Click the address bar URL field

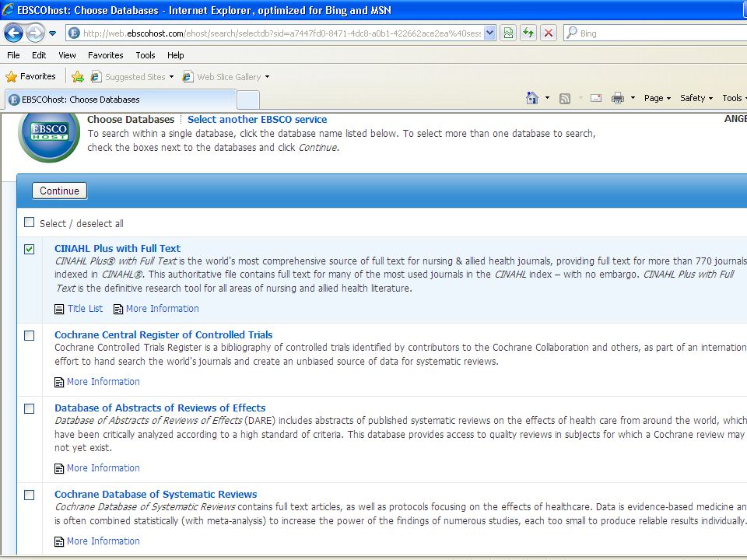coord(281,33)
